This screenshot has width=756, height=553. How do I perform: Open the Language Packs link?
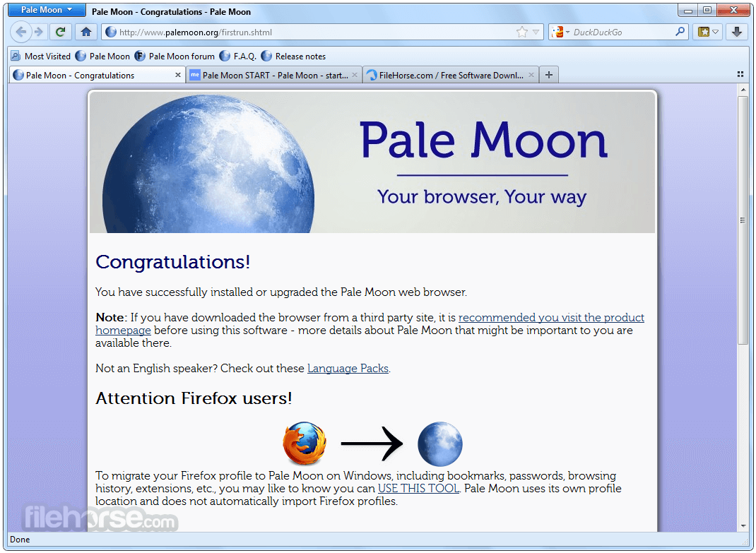[x=348, y=368]
